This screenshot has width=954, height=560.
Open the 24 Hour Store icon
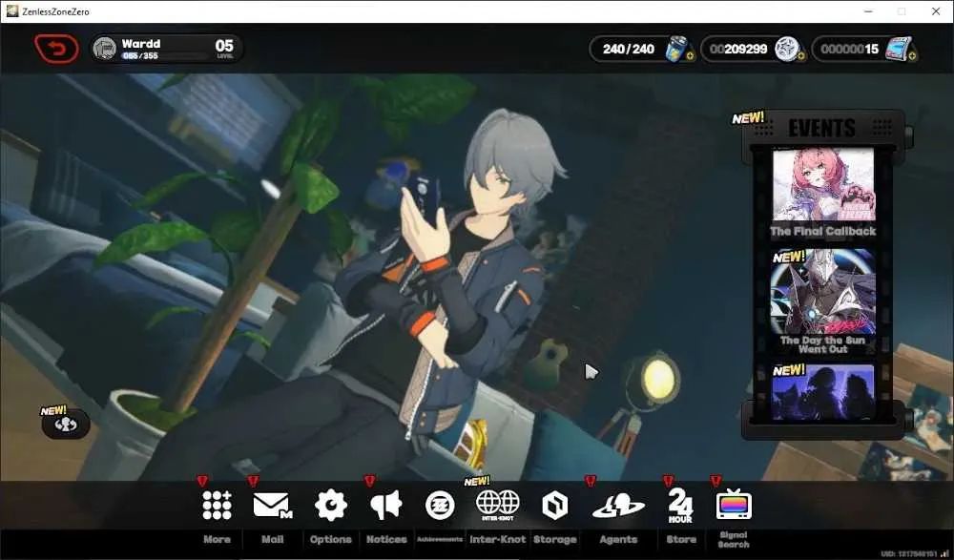[x=680, y=506]
